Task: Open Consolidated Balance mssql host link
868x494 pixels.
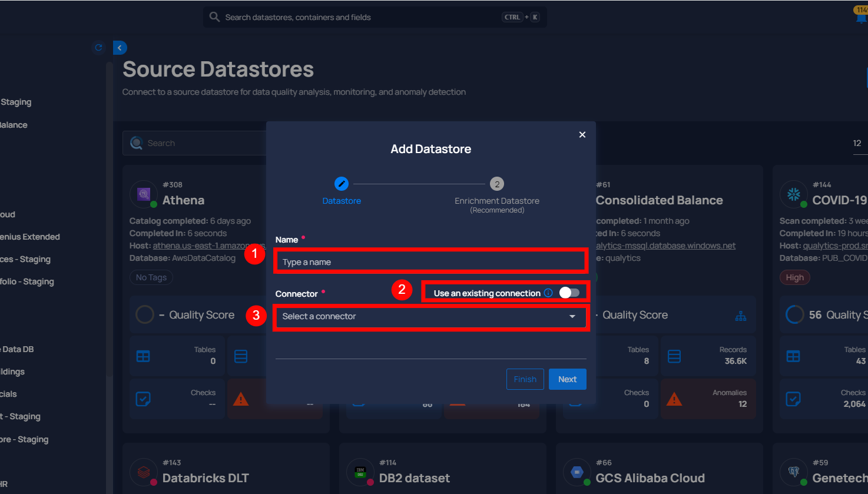Action: pos(666,246)
